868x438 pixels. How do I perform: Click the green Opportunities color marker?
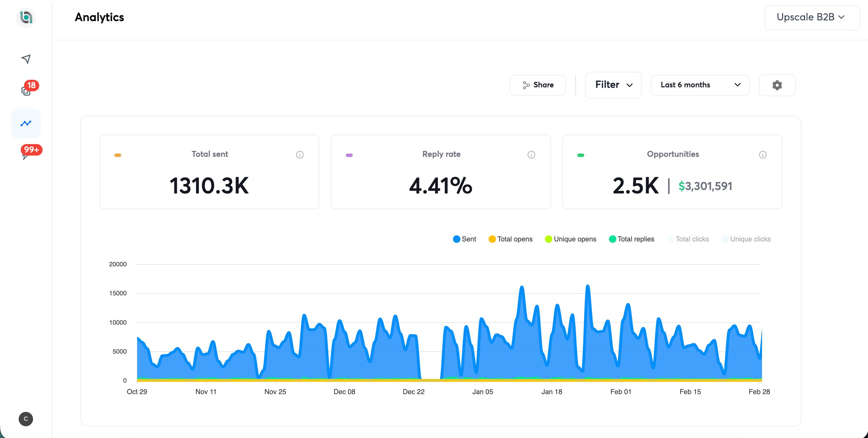580,155
